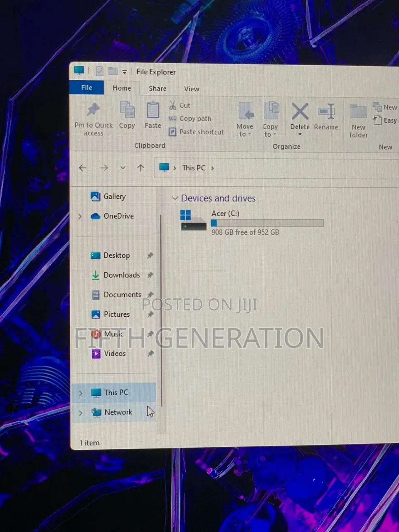Select Cut with the scissors icon
This screenshot has width=399, height=532.
point(179,105)
